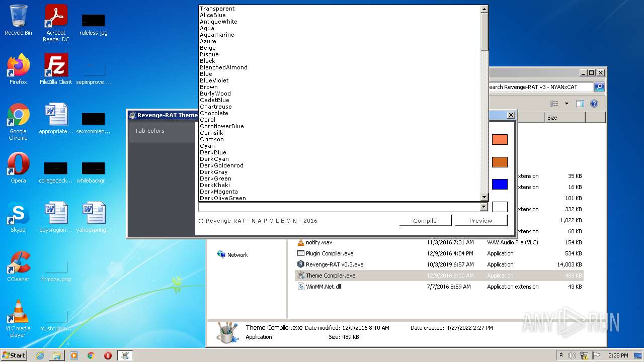The image size is (644, 362).
Task: Switch to the Theme Compiler taskbar button
Action: pos(125,355)
